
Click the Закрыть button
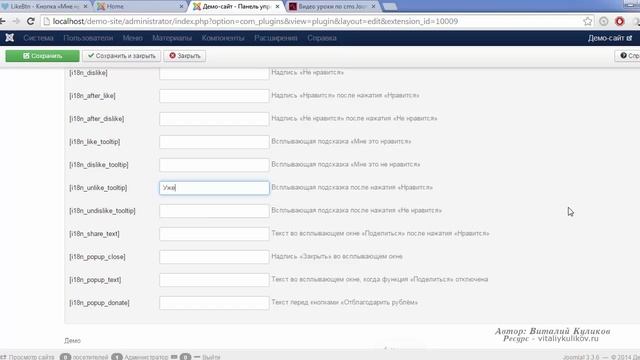(185, 56)
